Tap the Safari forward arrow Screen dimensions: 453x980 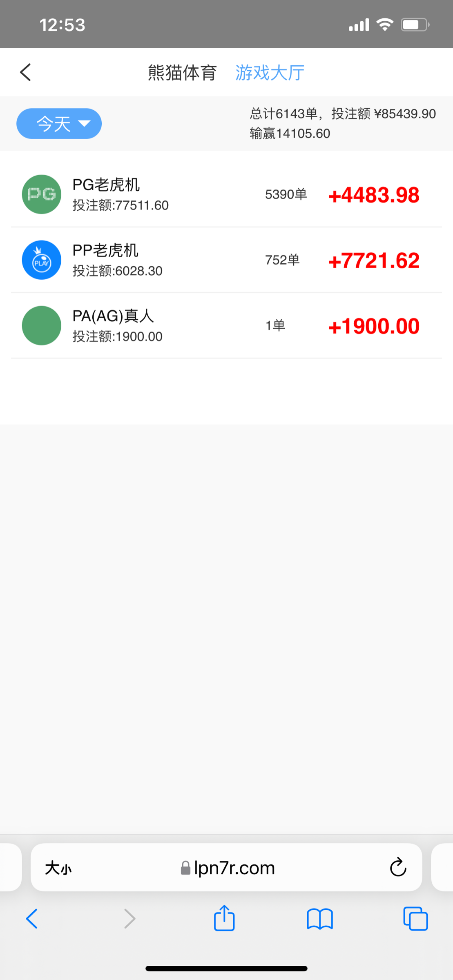(x=129, y=919)
